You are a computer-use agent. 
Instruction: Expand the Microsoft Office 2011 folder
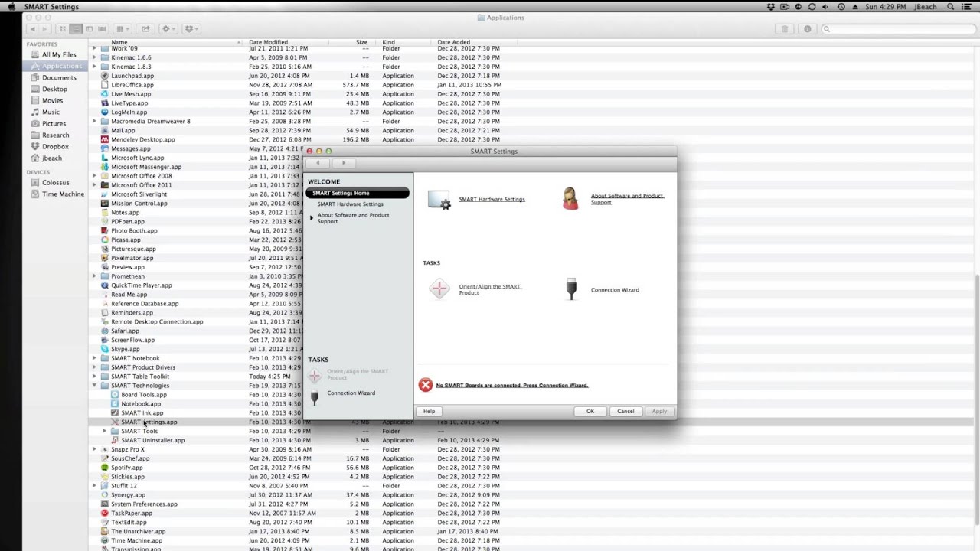(94, 185)
